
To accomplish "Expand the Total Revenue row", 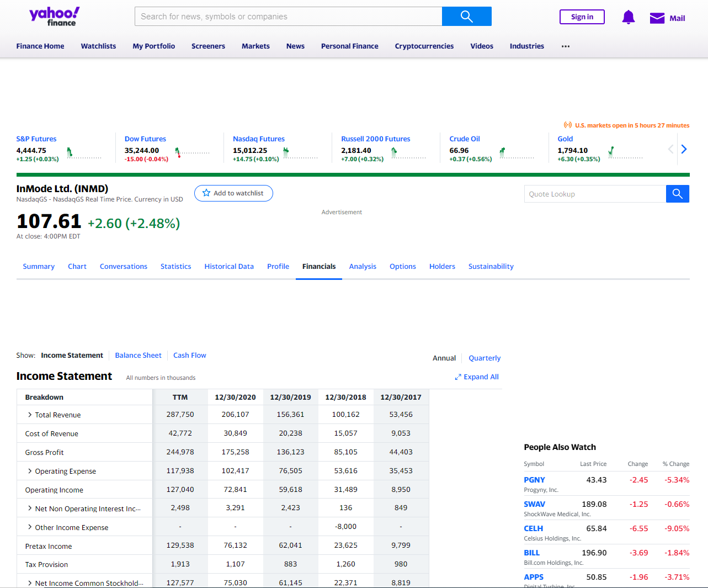I will 30,415.
